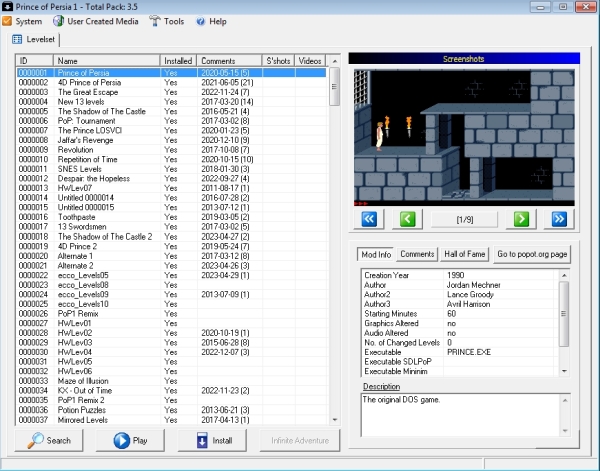Click the 'Jordan Mechner' author value

click(x=473, y=285)
